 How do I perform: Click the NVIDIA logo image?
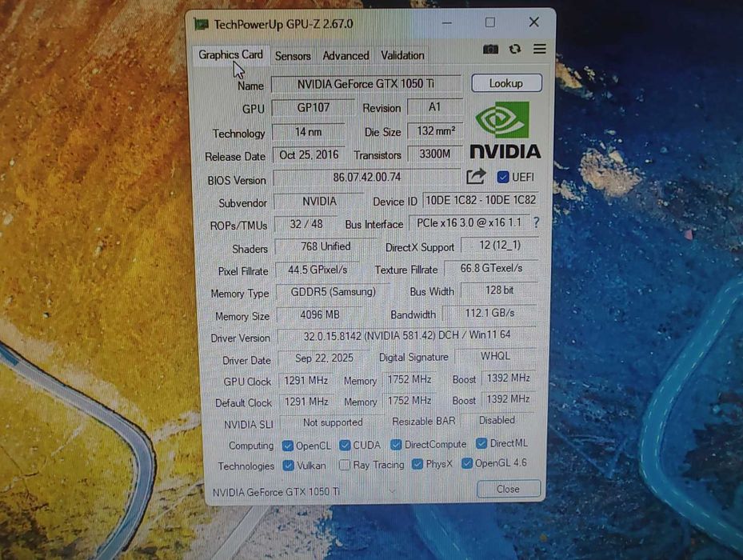[x=505, y=130]
